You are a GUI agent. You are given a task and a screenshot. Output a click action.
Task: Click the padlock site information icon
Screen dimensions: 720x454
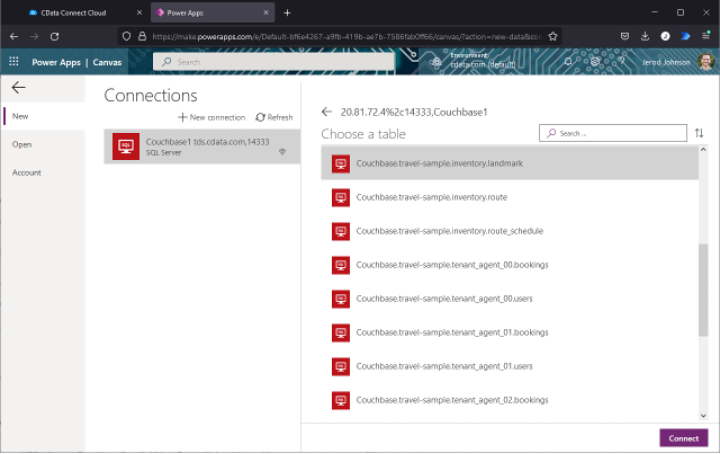pos(142,36)
